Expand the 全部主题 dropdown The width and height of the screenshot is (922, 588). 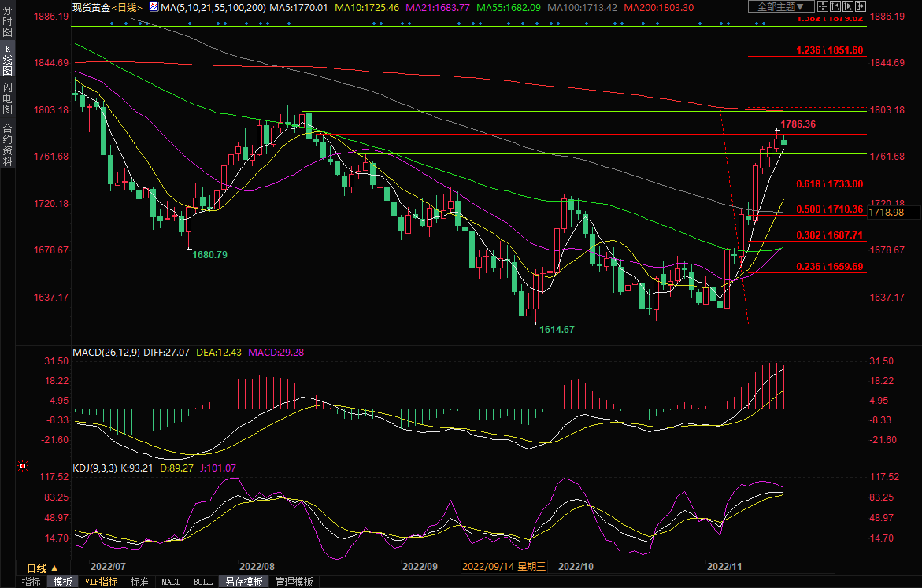click(780, 7)
